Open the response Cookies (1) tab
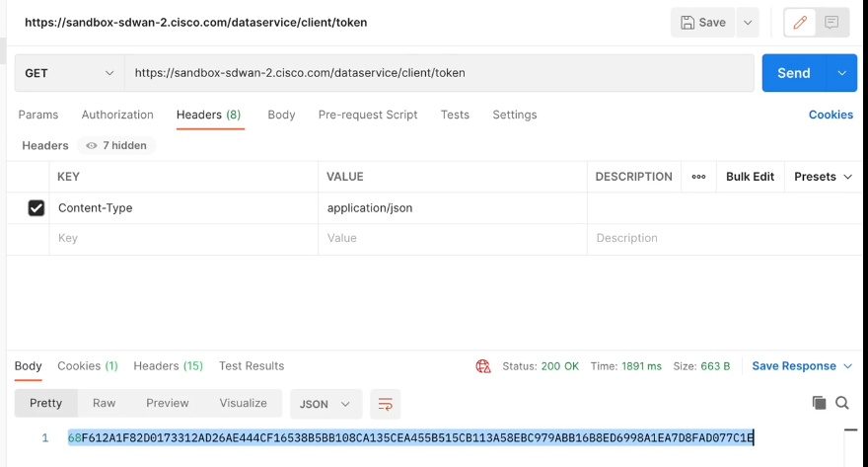 [x=88, y=366]
